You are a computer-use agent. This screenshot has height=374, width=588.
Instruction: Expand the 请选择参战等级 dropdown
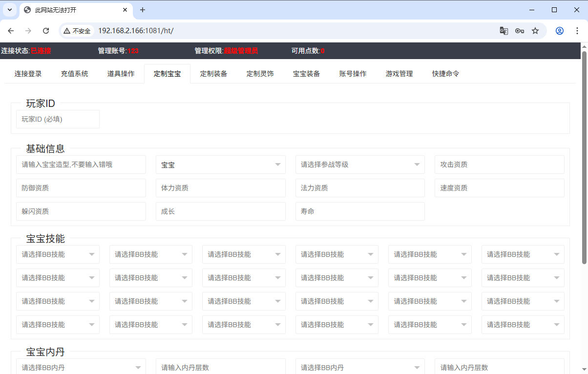coord(360,165)
